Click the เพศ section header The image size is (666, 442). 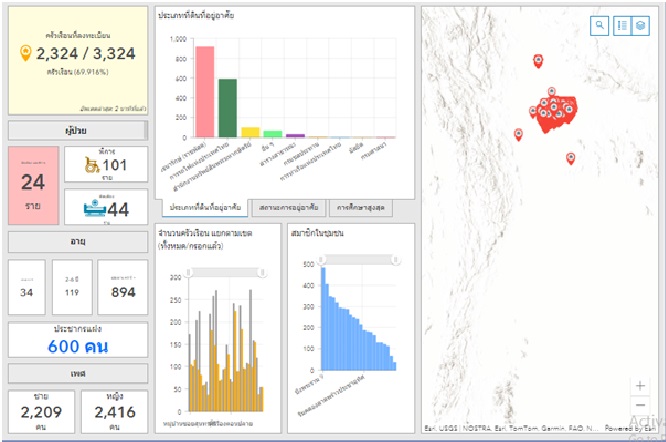point(78,373)
